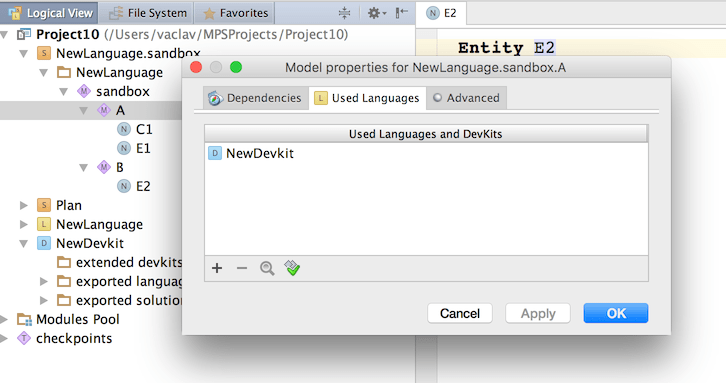
Task: Click the Modules Pool folder icon
Action: (24, 319)
